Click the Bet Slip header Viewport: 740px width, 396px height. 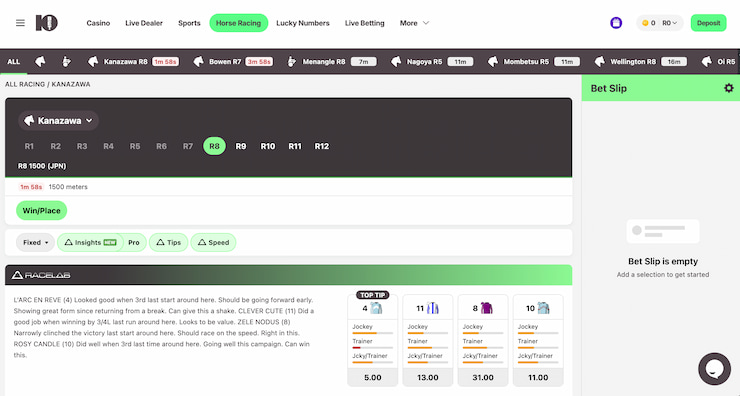pyautogui.click(x=661, y=88)
